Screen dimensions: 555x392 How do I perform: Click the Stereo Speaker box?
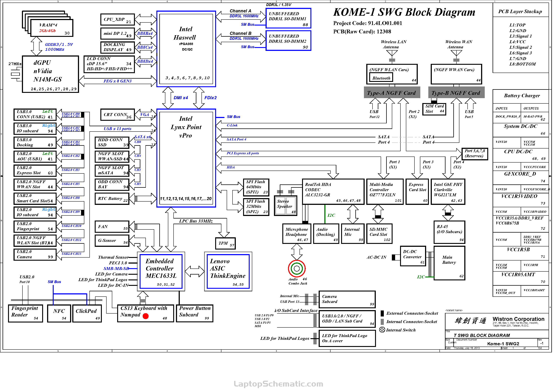285,206
